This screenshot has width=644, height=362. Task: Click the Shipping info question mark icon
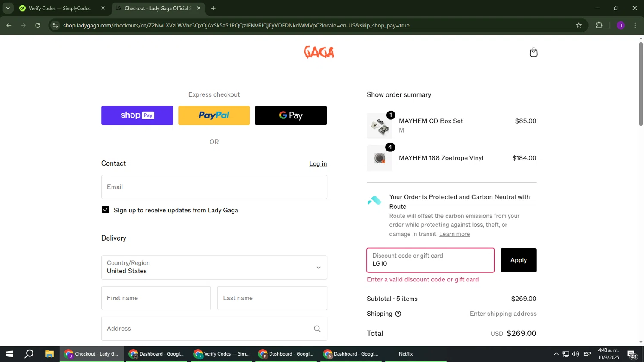coord(398,314)
